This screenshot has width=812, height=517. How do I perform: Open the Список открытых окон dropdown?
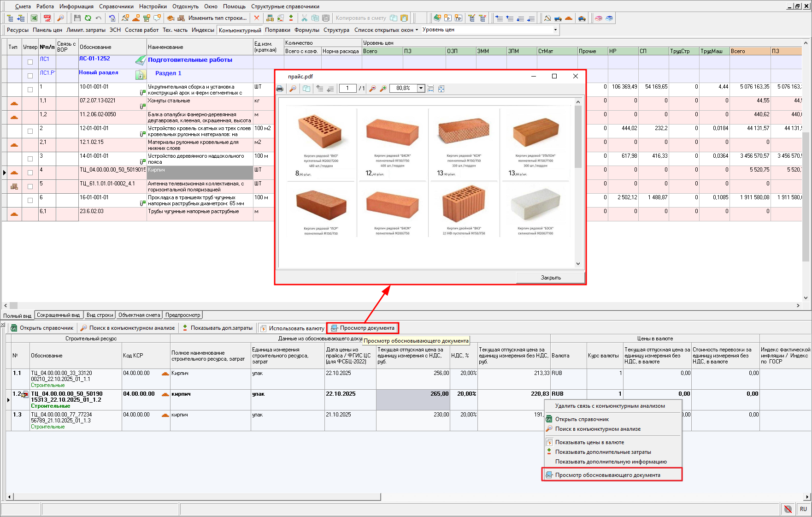click(386, 30)
